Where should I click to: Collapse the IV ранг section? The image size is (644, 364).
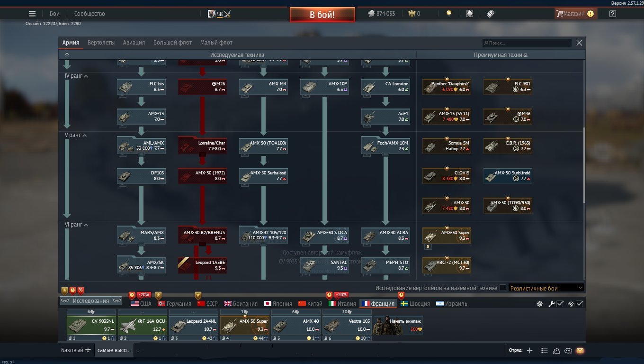[x=76, y=76]
